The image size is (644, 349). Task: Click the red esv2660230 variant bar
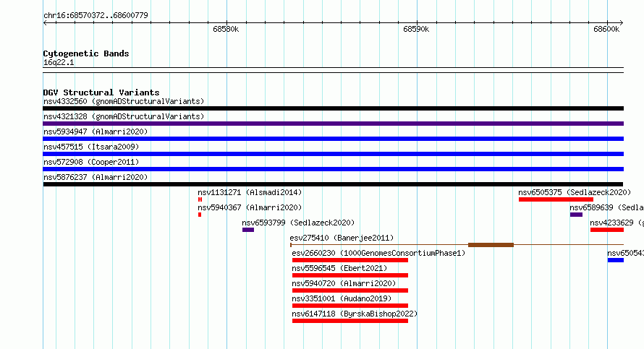[x=350, y=260]
